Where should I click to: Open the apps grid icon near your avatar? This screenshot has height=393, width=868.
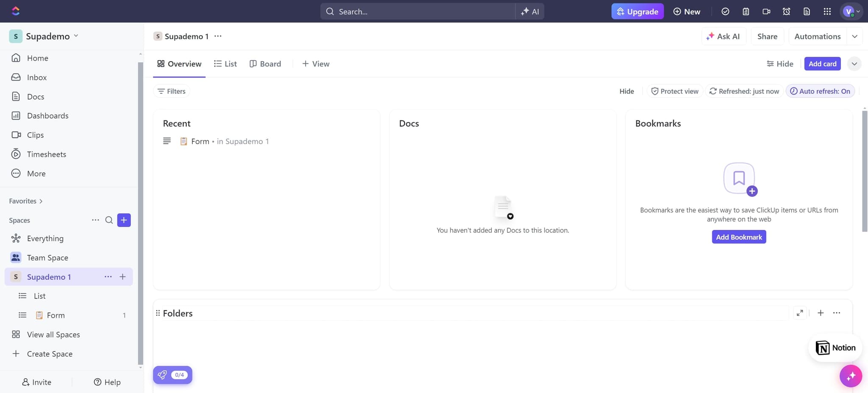point(827,11)
